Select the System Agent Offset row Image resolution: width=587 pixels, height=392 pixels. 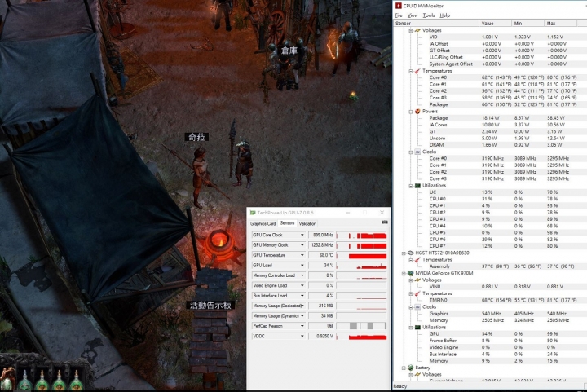coord(491,64)
